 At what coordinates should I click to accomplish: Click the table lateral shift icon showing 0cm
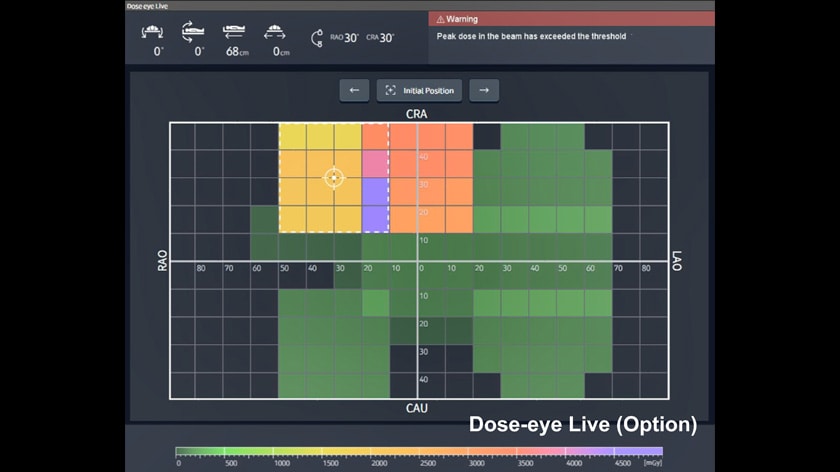coord(274,33)
